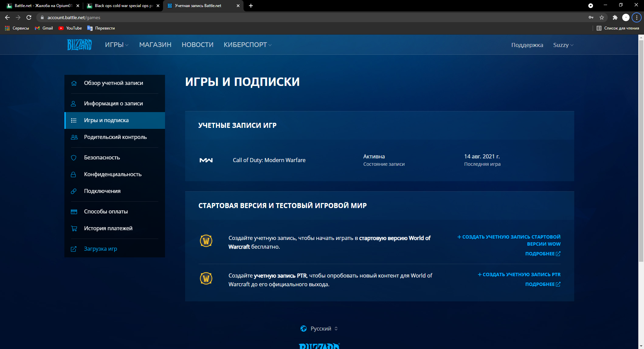644x349 pixels.
Task: Click Создать учетную запись стартовой версии WoW
Action: (509, 241)
